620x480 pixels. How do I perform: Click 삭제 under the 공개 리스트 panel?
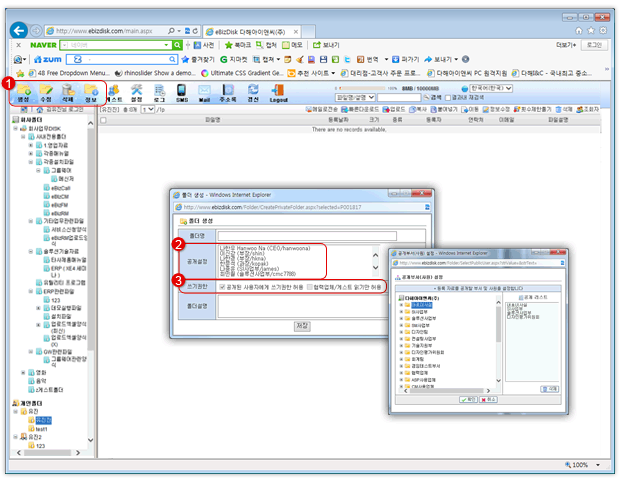coord(550,389)
